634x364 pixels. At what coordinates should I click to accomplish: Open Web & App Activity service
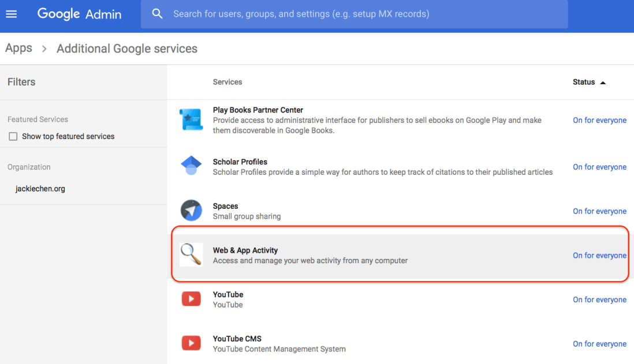tap(245, 250)
